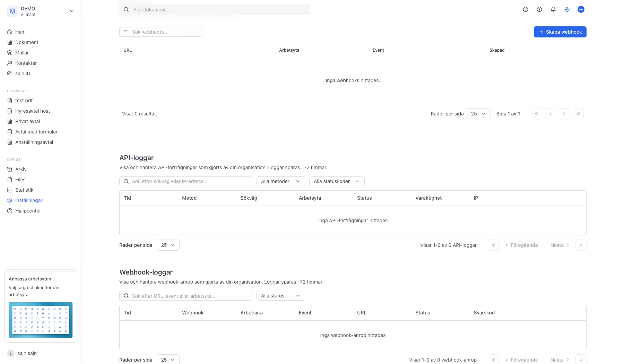Click API-loggar Nästa button
This screenshot has height=364, width=624.
pos(560,245)
